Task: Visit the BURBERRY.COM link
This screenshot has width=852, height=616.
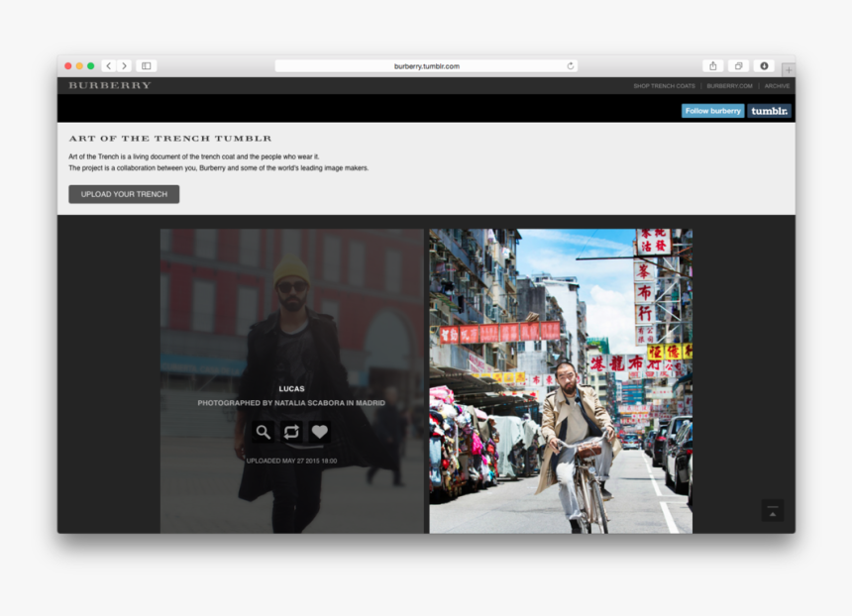Action: [x=729, y=86]
